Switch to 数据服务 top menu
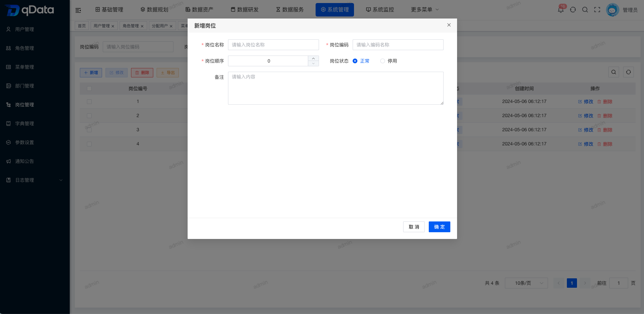 (x=290, y=10)
